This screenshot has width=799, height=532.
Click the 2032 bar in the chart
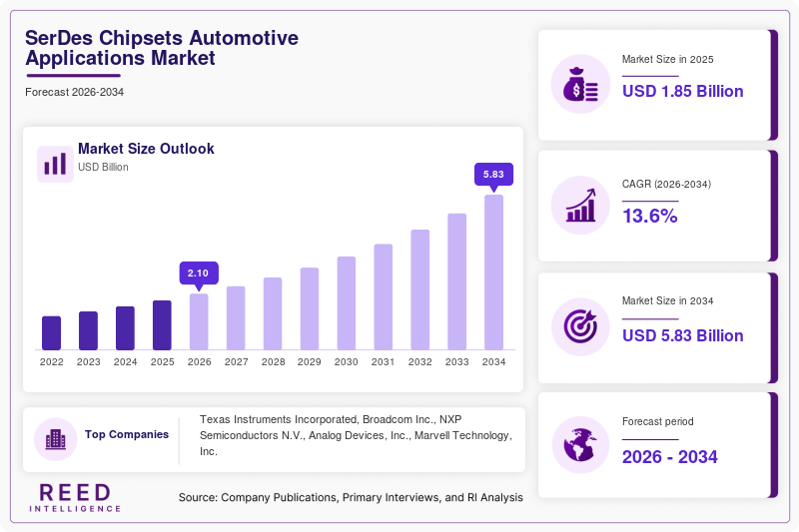coord(419,289)
